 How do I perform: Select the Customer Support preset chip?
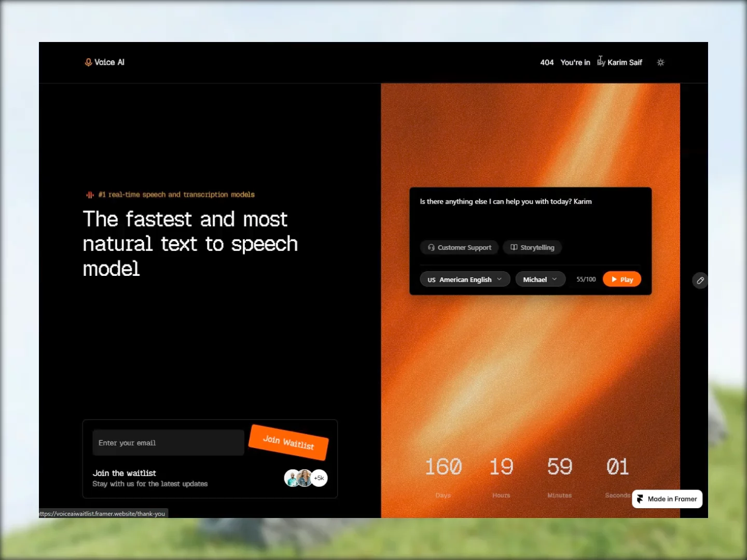tap(459, 247)
